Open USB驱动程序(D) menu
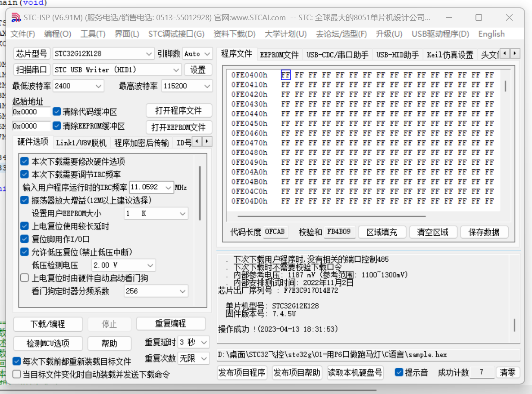This screenshot has height=394, width=532. point(440,34)
